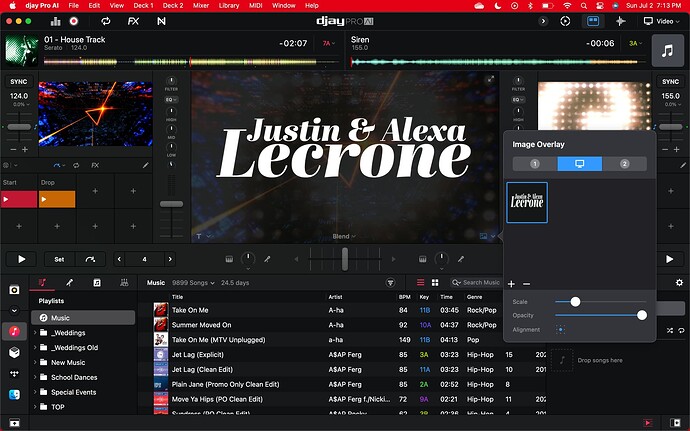Viewport: 690px width, 431px height.
Task: Open the sparkle AI icon in toolbar
Action: 620,21
